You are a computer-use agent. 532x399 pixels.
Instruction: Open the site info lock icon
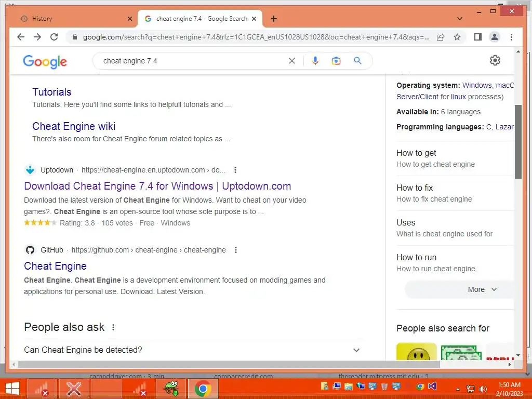75,37
